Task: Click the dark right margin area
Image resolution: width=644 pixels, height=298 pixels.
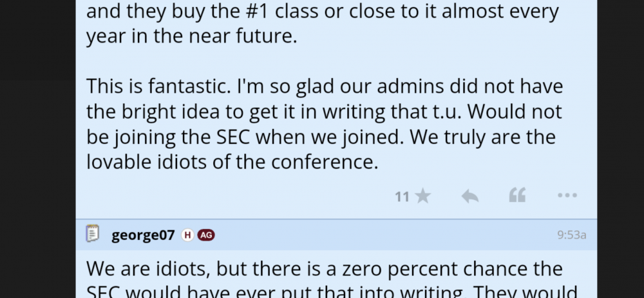Action: 620,148
